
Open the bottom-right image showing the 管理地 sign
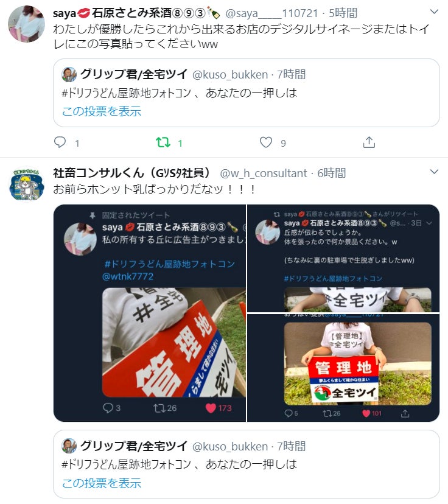pos(343,368)
